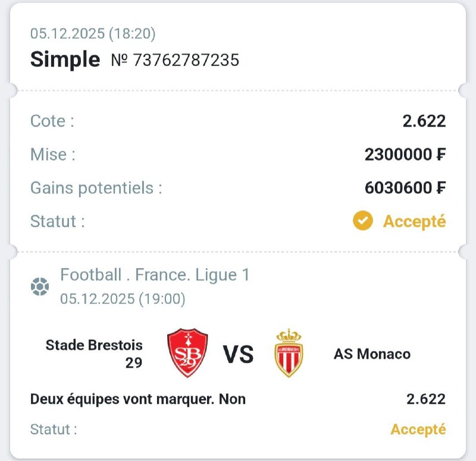Click the football sport icon
Screen dimensions: 476x461
coord(40,287)
